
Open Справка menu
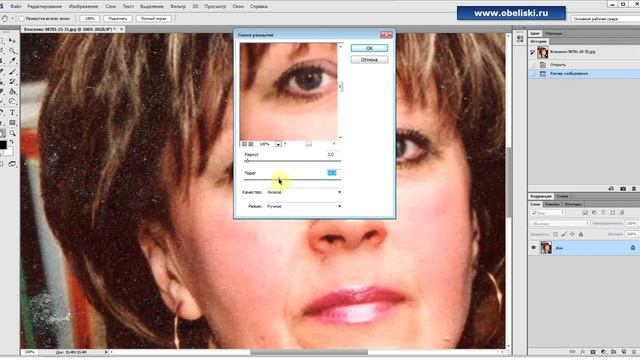[x=258, y=7]
